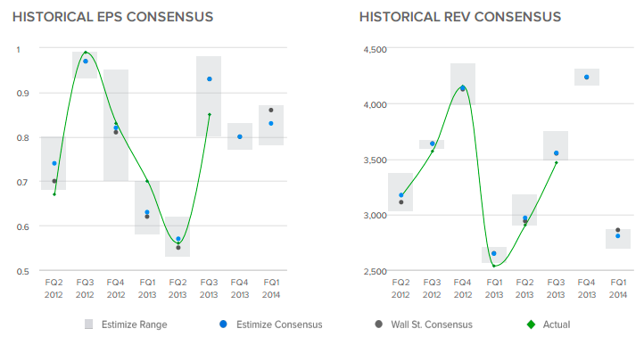Select the 'Actual' legend label
644x345 pixels.
pyautogui.click(x=557, y=324)
